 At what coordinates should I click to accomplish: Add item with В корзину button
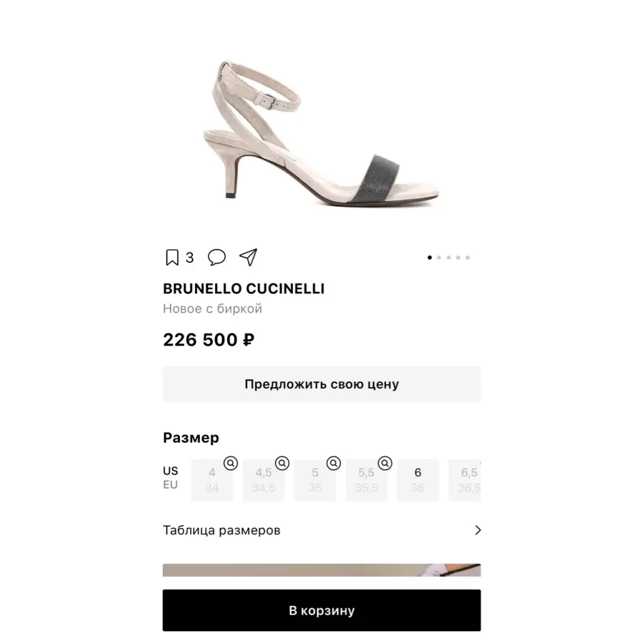pyautogui.click(x=321, y=610)
